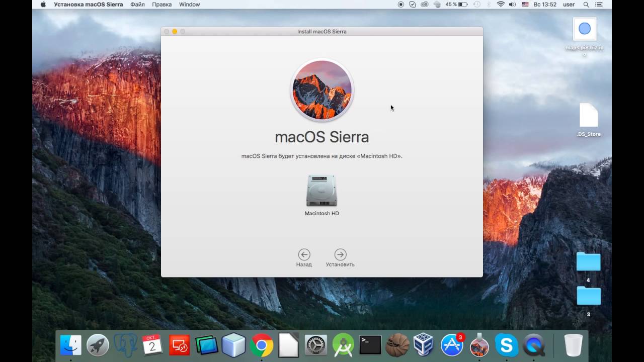The width and height of the screenshot is (644, 362).
Task: Open the Trash in the Dock
Action: [x=573, y=345]
